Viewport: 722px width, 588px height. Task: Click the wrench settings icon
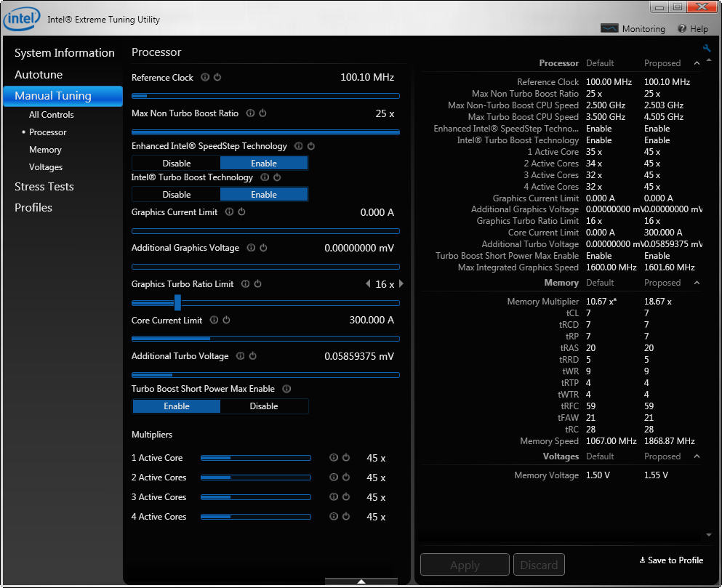pos(706,48)
